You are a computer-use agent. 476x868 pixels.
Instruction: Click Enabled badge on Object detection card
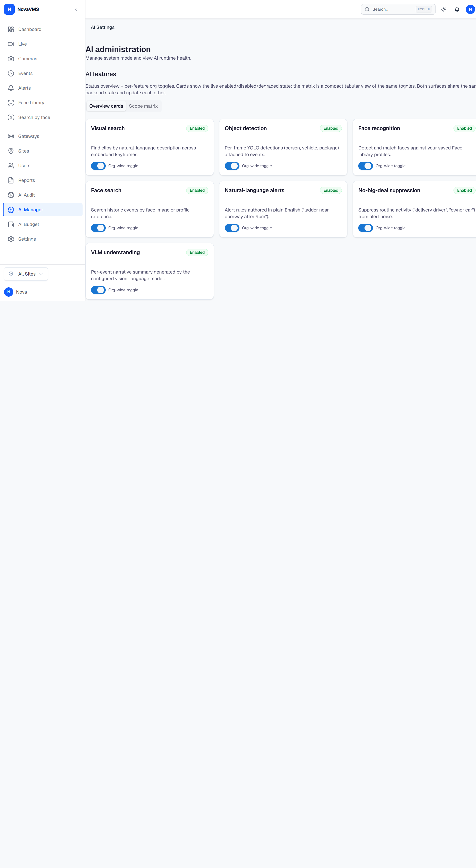(331, 128)
